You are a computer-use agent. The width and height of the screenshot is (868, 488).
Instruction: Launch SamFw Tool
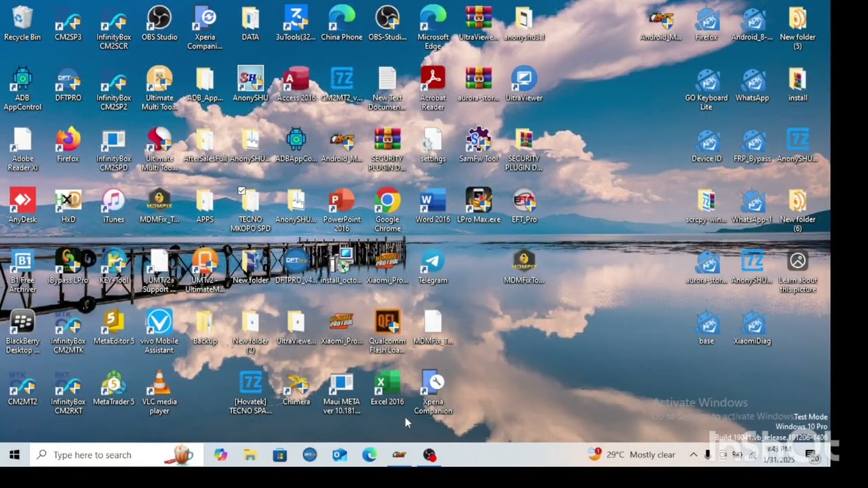tap(478, 145)
